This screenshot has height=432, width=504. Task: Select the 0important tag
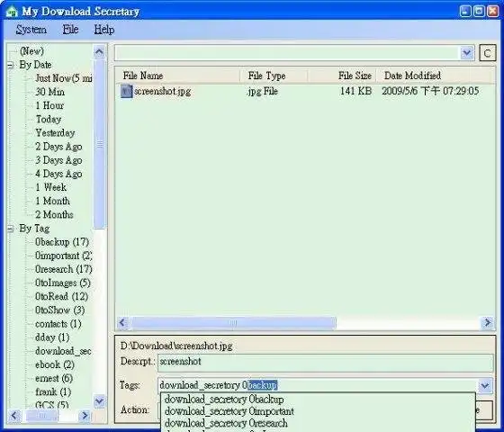point(64,256)
